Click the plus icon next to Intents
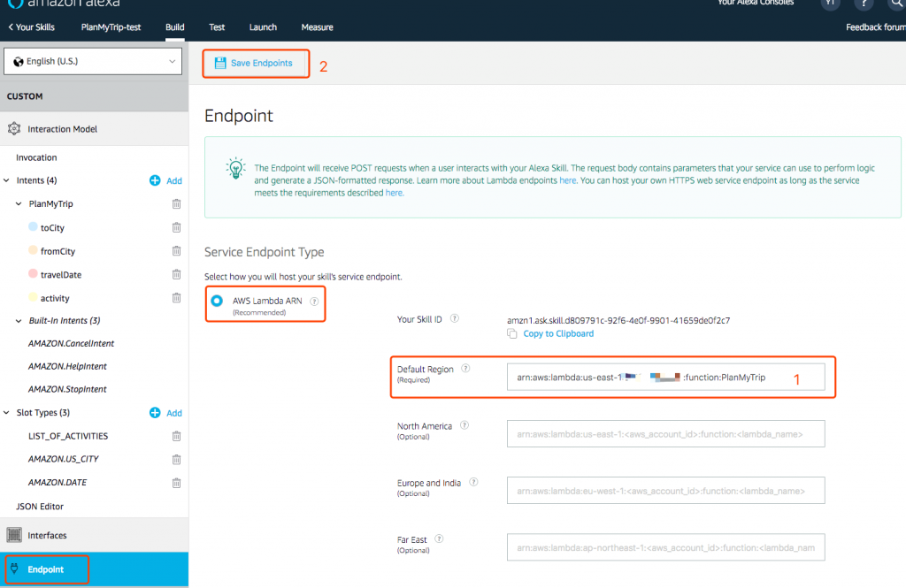Viewport: 906px width, 588px height. [x=155, y=180]
